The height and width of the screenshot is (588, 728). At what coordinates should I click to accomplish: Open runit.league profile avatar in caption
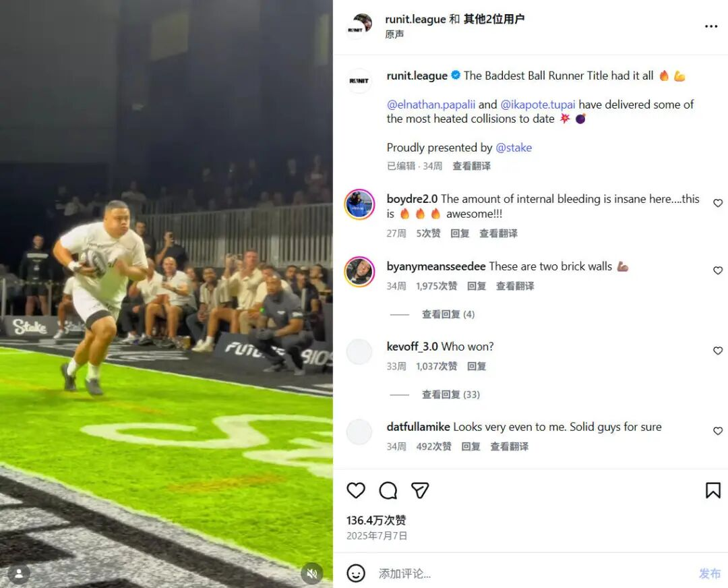359,81
